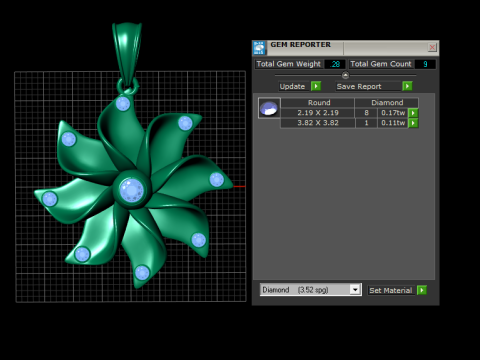Click the Total Gem Weight value .28
Image resolution: width=480 pixels, height=360 pixels.
point(335,64)
